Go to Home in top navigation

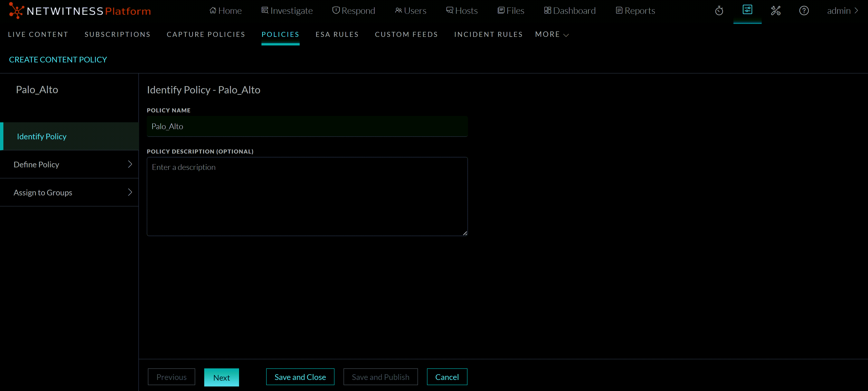pyautogui.click(x=225, y=11)
